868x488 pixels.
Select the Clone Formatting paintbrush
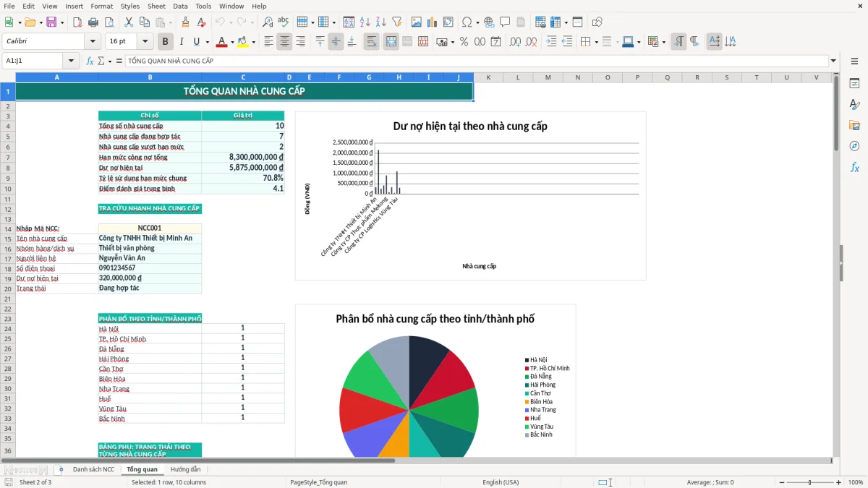185,22
